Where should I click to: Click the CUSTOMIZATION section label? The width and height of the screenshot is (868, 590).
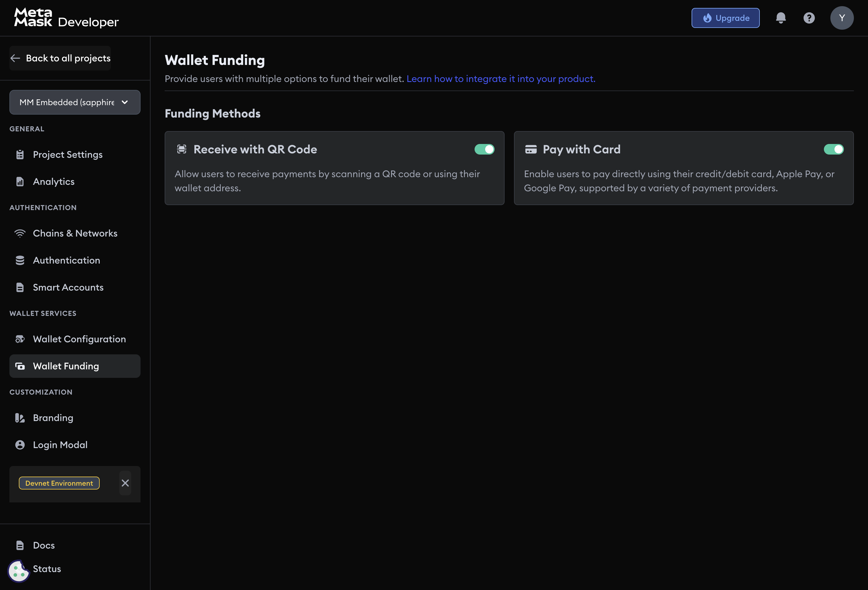[x=41, y=392]
